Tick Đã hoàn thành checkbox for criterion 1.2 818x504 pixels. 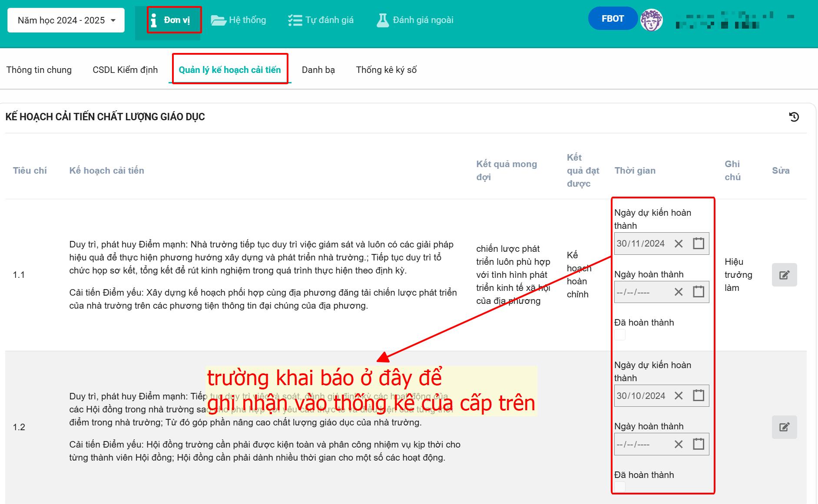(x=620, y=487)
